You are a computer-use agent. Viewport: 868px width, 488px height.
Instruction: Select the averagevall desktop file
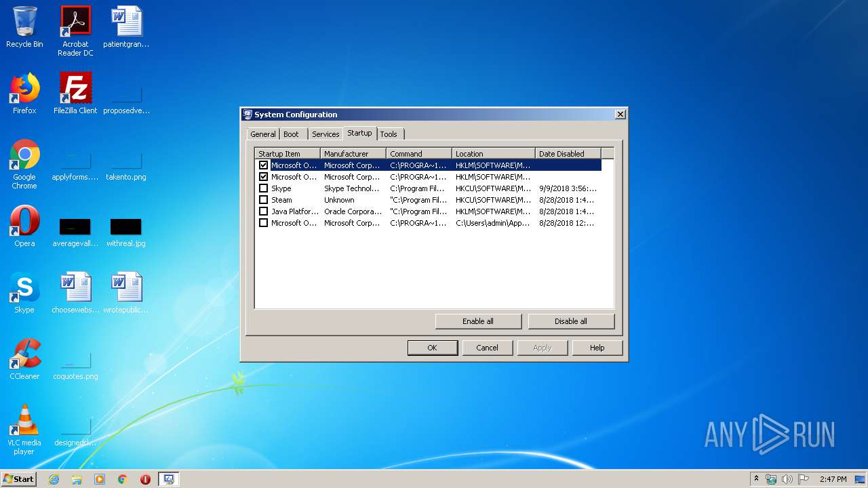tap(75, 232)
